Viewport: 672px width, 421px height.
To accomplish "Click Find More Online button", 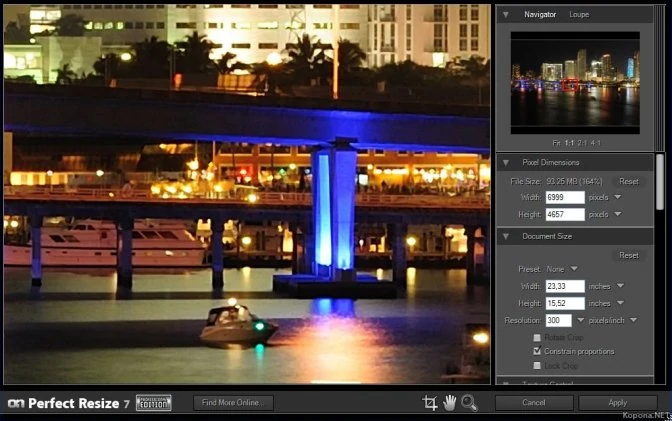I will pyautogui.click(x=233, y=403).
